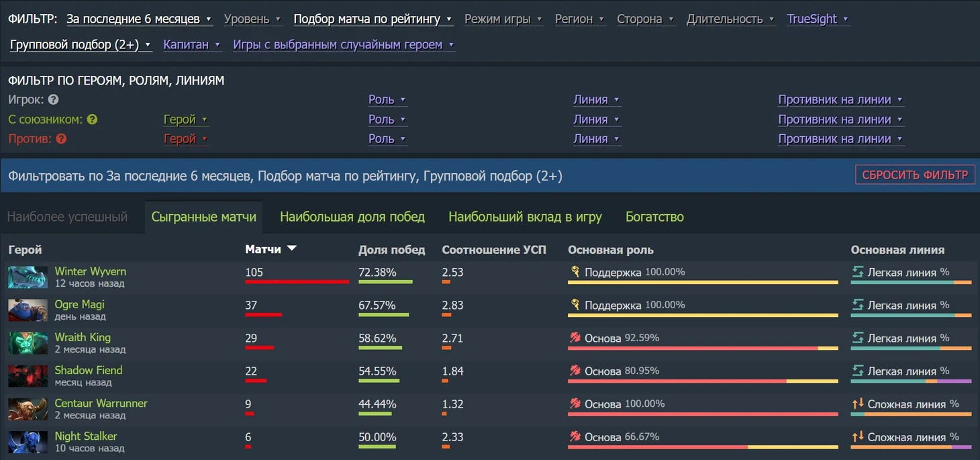Switch to Наибольшая доля побед tab
The image size is (980, 460).
pyautogui.click(x=352, y=217)
